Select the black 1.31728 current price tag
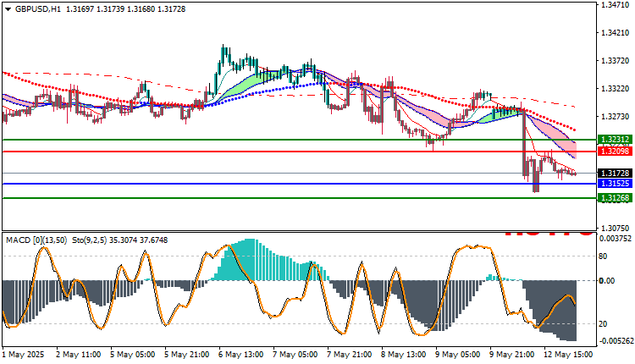 (615, 174)
